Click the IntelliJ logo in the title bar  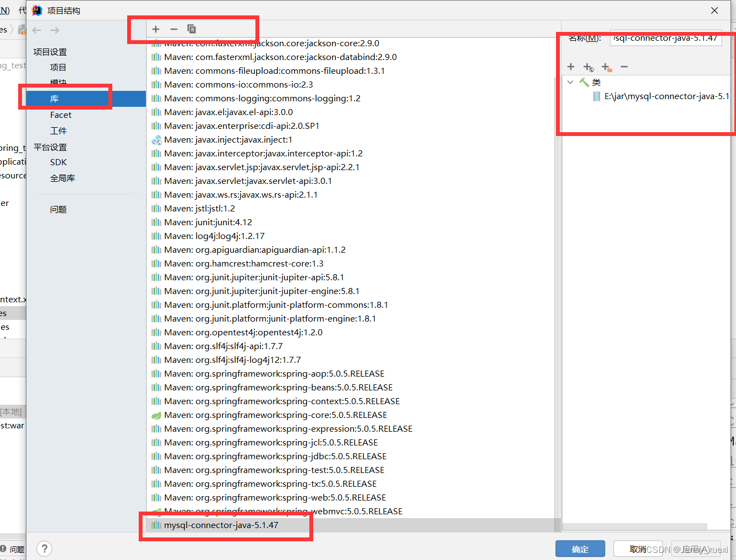pyautogui.click(x=37, y=10)
